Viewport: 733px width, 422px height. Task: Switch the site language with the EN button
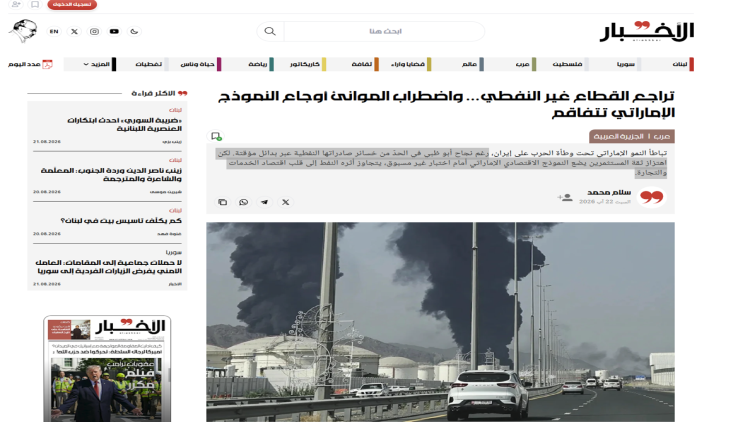pos(54,31)
